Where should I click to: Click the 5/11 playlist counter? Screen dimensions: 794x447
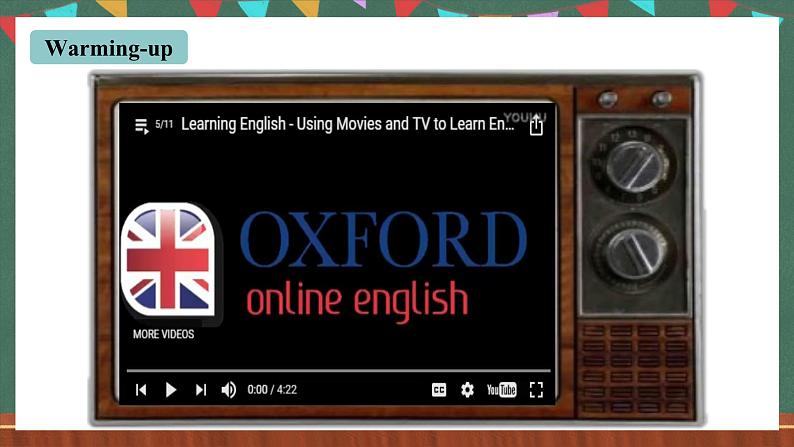point(164,124)
